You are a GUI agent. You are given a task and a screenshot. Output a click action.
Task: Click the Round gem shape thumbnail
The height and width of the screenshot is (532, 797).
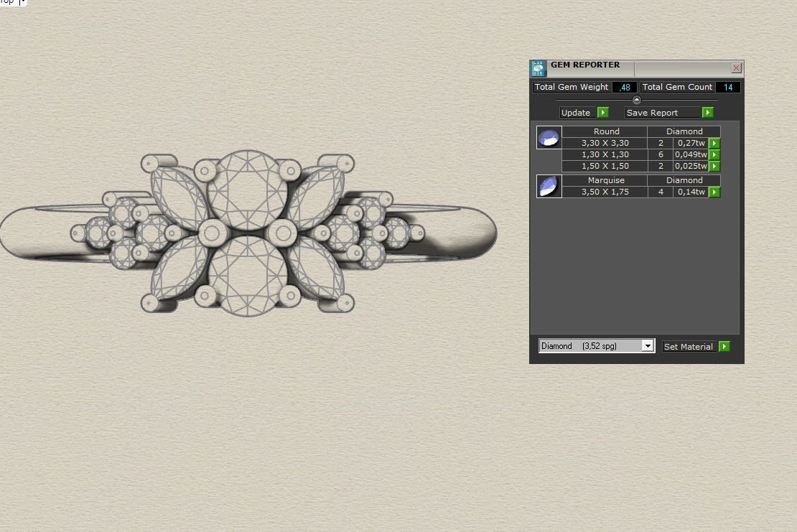pyautogui.click(x=549, y=137)
